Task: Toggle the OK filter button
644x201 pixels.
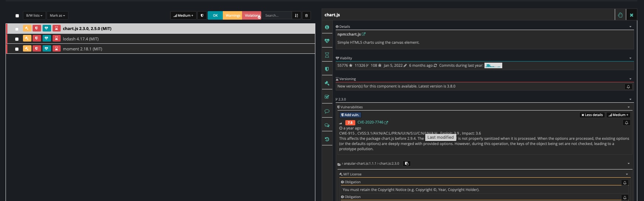Action: pos(215,16)
